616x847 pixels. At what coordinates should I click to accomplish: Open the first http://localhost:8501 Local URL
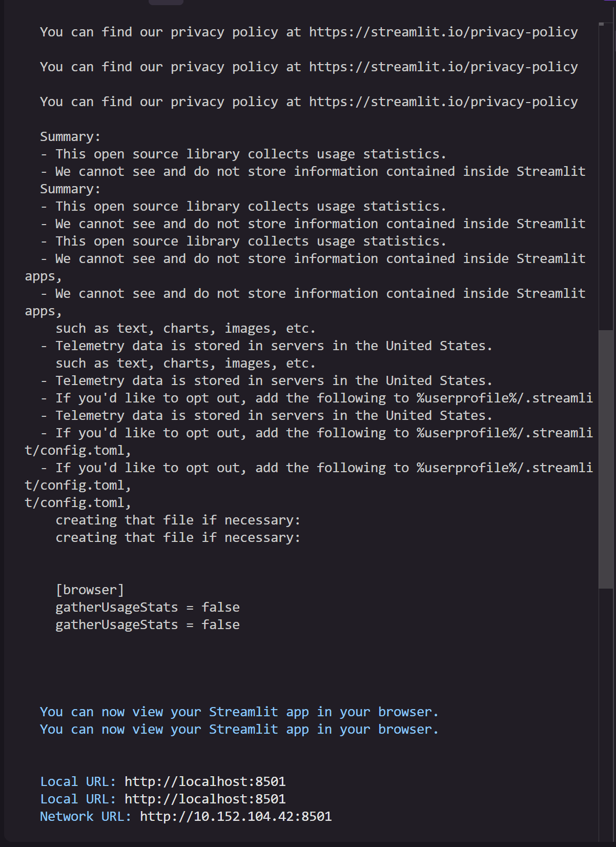pos(205,781)
